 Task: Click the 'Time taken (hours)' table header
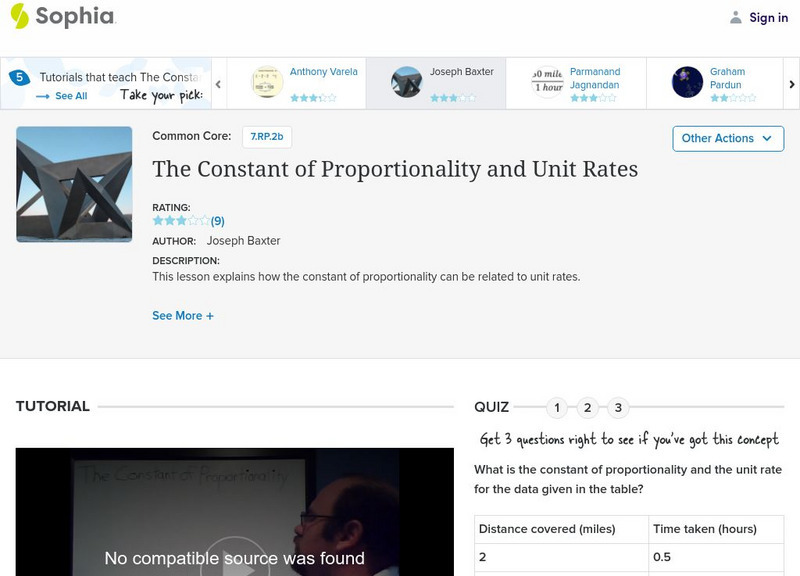716,529
